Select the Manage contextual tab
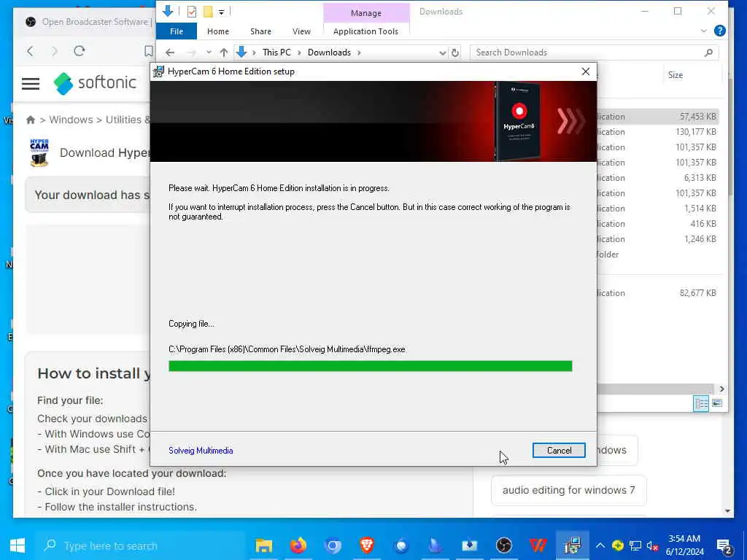Screen dimensions: 747x560 pyautogui.click(x=366, y=13)
